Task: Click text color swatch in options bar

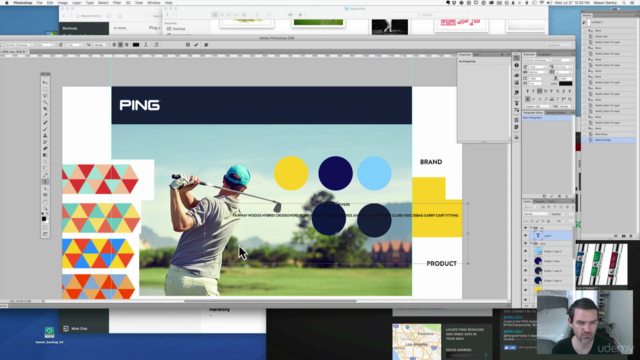Action: coord(136,44)
